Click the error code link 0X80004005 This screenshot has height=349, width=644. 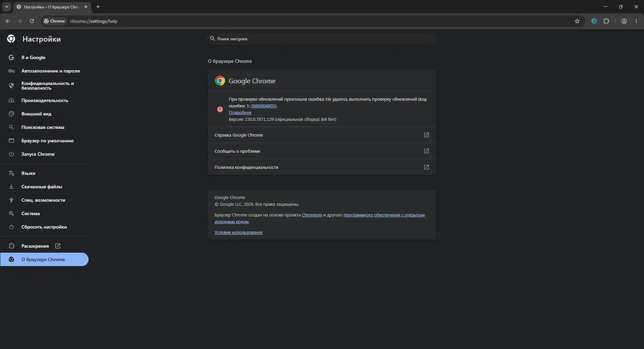263,106
